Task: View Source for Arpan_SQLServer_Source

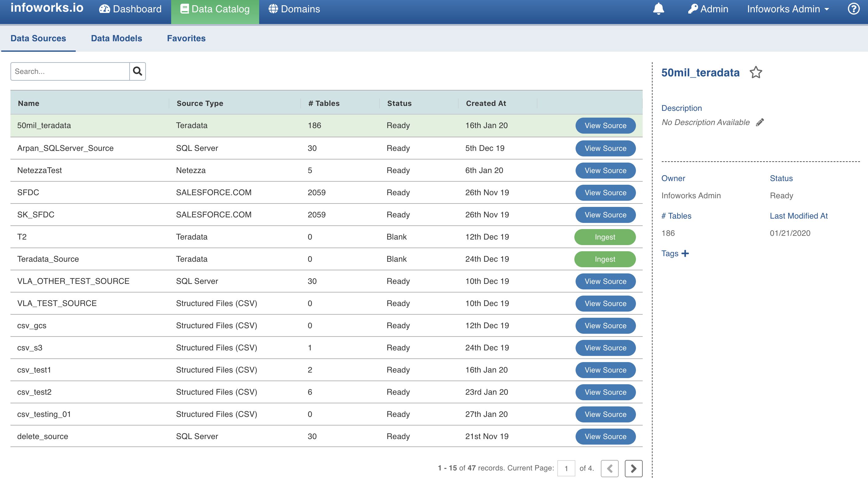Action: (x=605, y=148)
